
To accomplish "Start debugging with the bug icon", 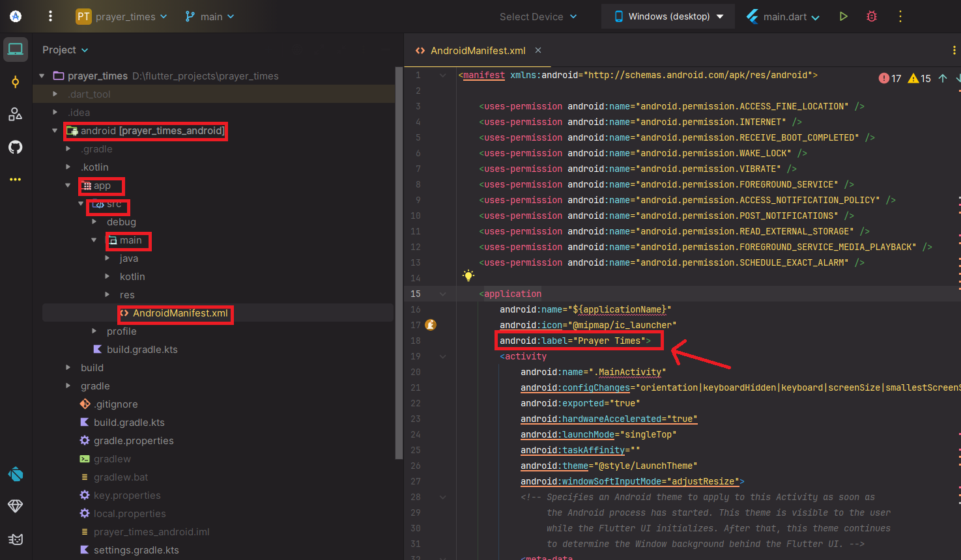I will 872,16.
